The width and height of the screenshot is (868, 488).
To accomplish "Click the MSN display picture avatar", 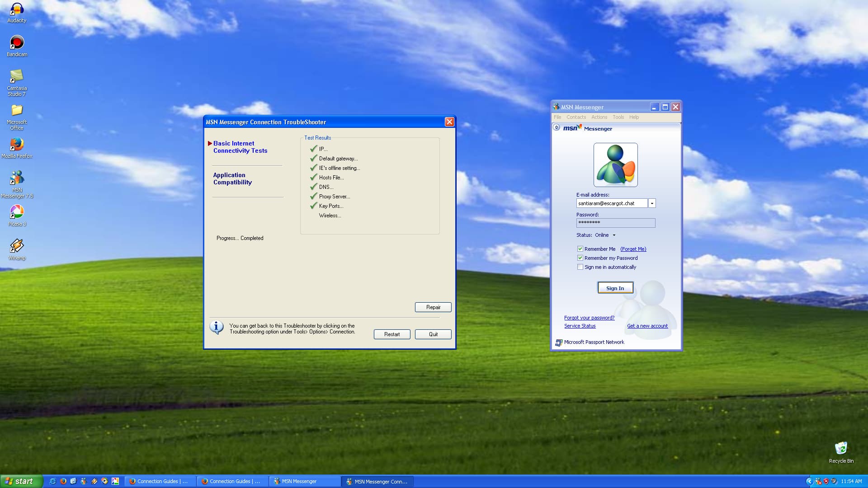I will [x=615, y=165].
